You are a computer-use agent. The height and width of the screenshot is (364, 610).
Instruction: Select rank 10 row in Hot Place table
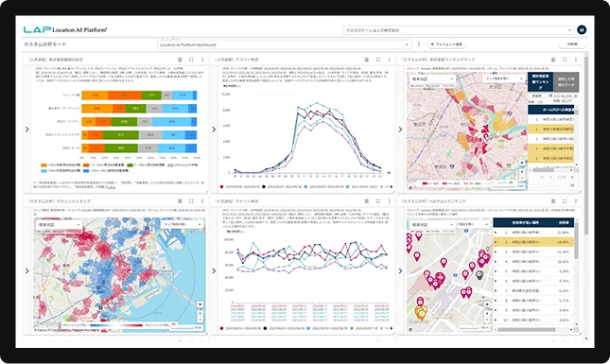(533, 320)
